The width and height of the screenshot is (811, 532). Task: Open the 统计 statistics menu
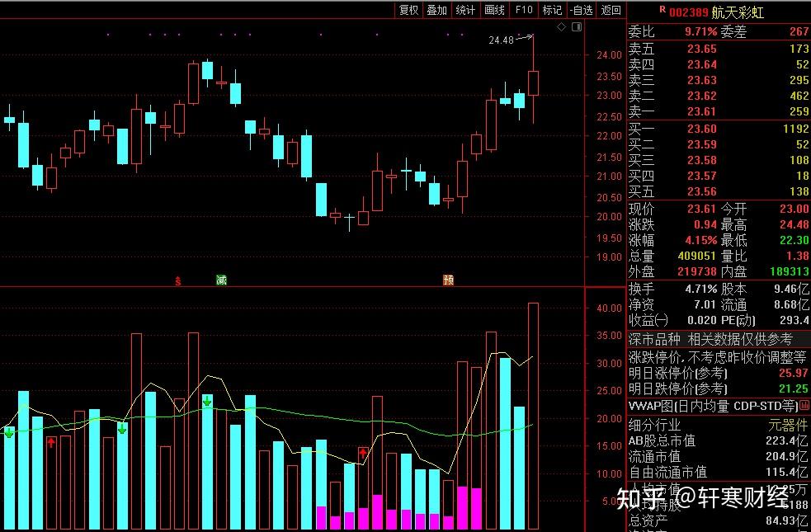[x=465, y=10]
